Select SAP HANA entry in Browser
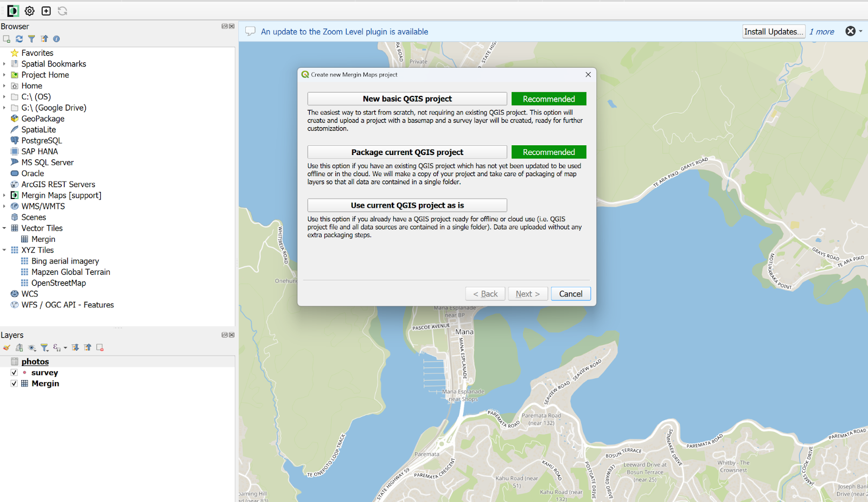Image resolution: width=868 pixels, height=502 pixels. (40, 151)
